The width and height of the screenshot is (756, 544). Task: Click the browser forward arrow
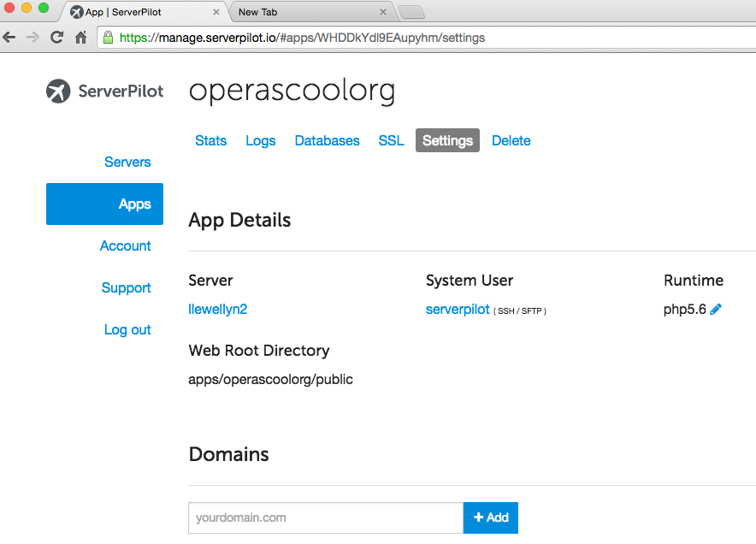32,37
